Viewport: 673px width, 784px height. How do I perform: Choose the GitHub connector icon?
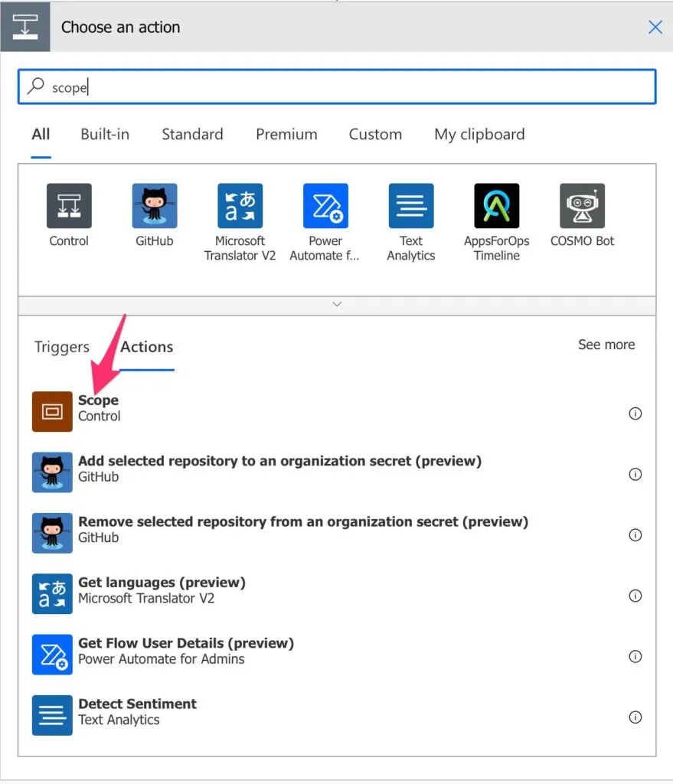point(155,206)
